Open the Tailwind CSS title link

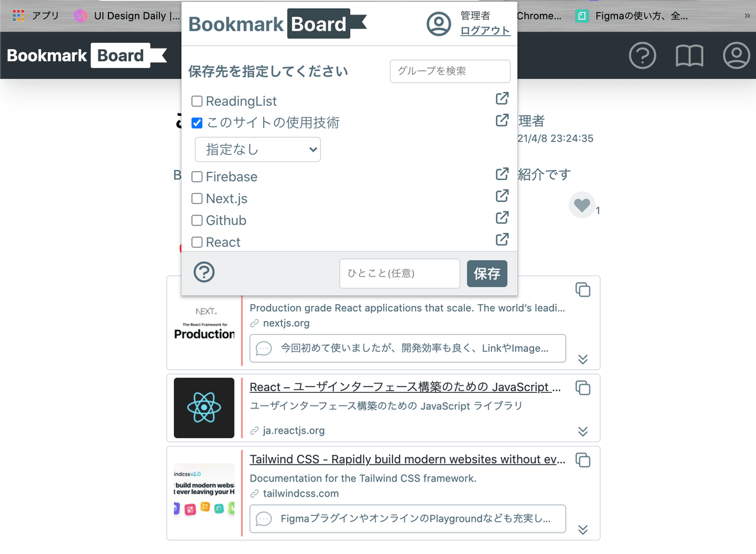pos(408,460)
